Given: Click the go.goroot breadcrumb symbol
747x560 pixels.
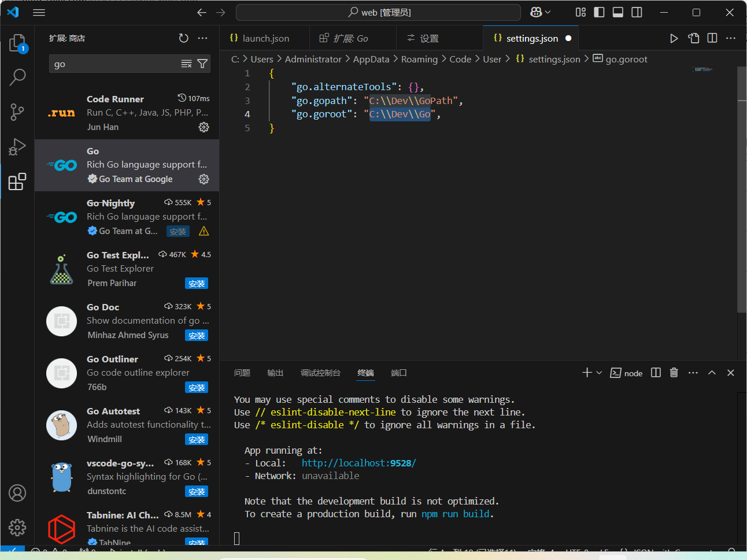Looking at the screenshot, I should click(x=620, y=59).
